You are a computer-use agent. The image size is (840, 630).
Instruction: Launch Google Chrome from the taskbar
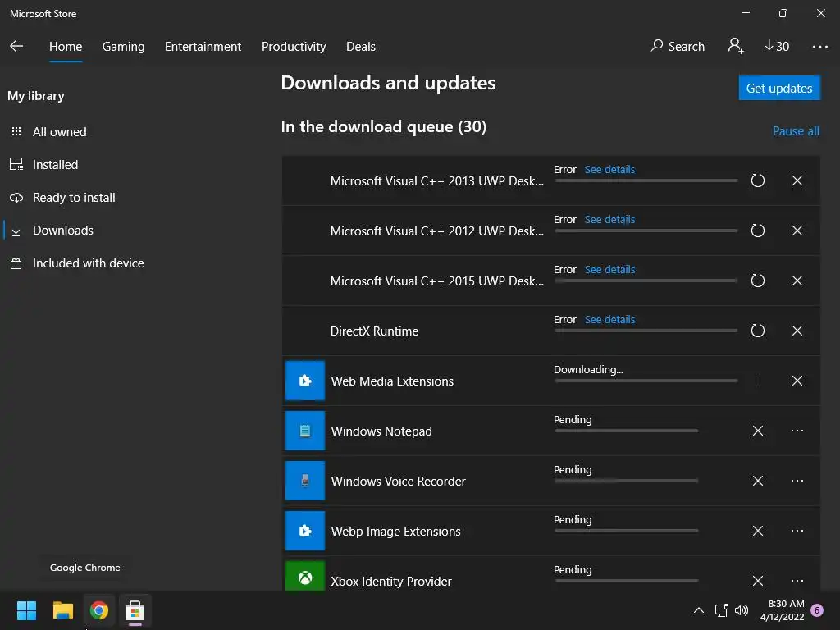(99, 610)
